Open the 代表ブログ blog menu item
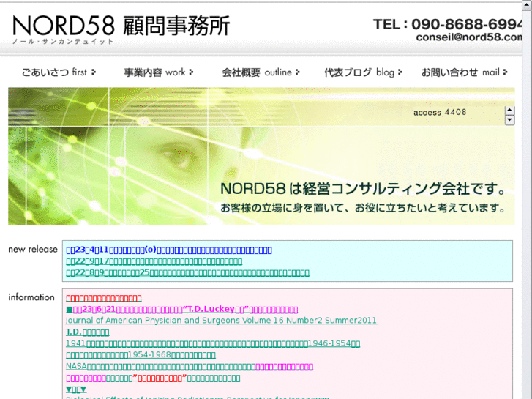 tap(363, 72)
